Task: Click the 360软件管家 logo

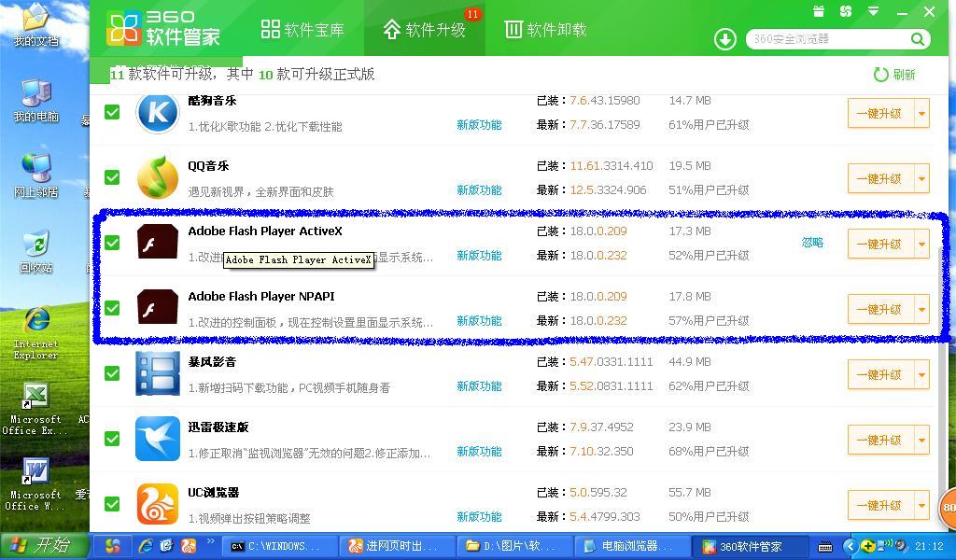Action: pyautogui.click(x=163, y=29)
